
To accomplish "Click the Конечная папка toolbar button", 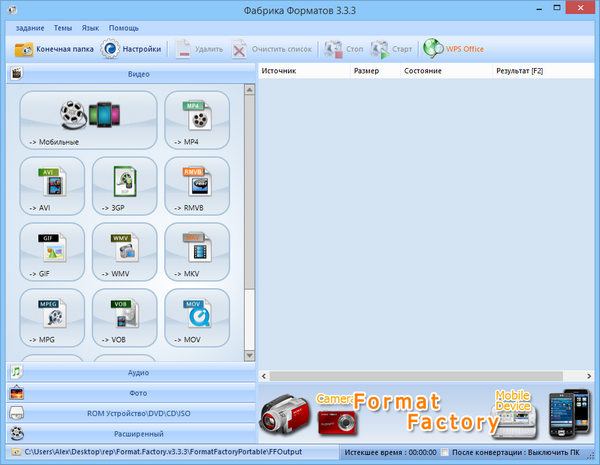I will [x=54, y=48].
